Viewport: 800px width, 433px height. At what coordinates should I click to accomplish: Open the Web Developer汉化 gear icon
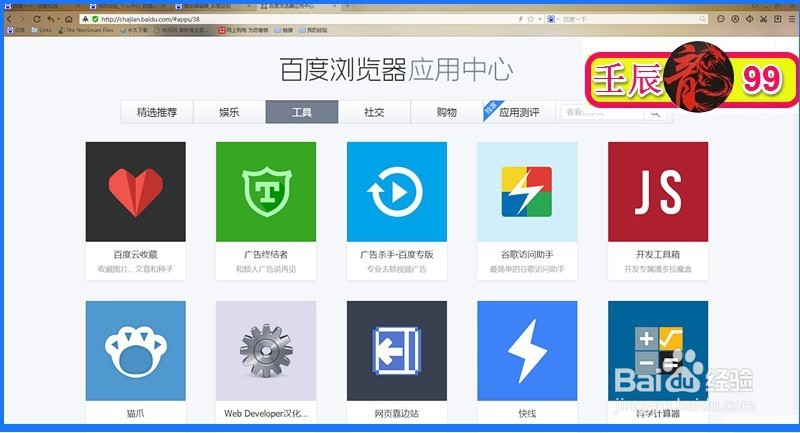(x=266, y=350)
